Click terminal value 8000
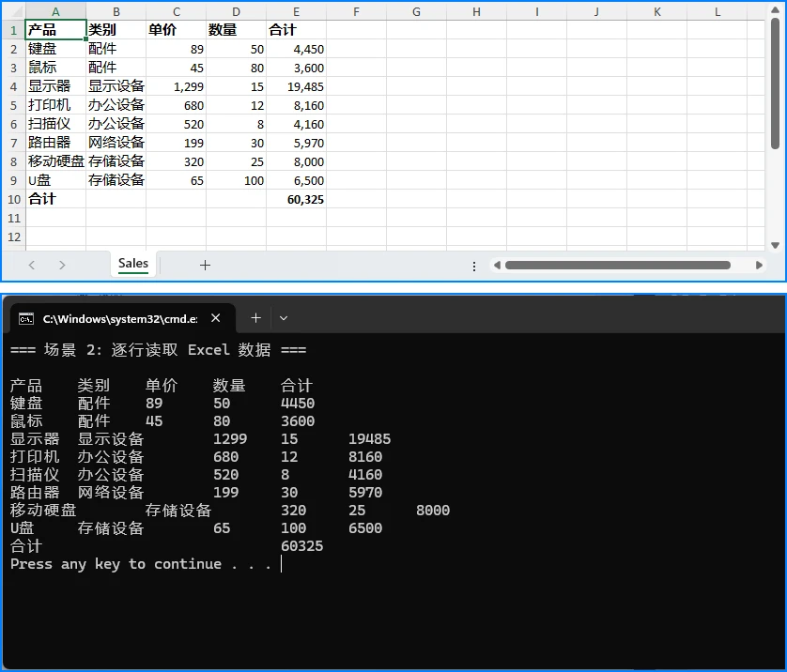This screenshot has height=672, width=787. 433,511
